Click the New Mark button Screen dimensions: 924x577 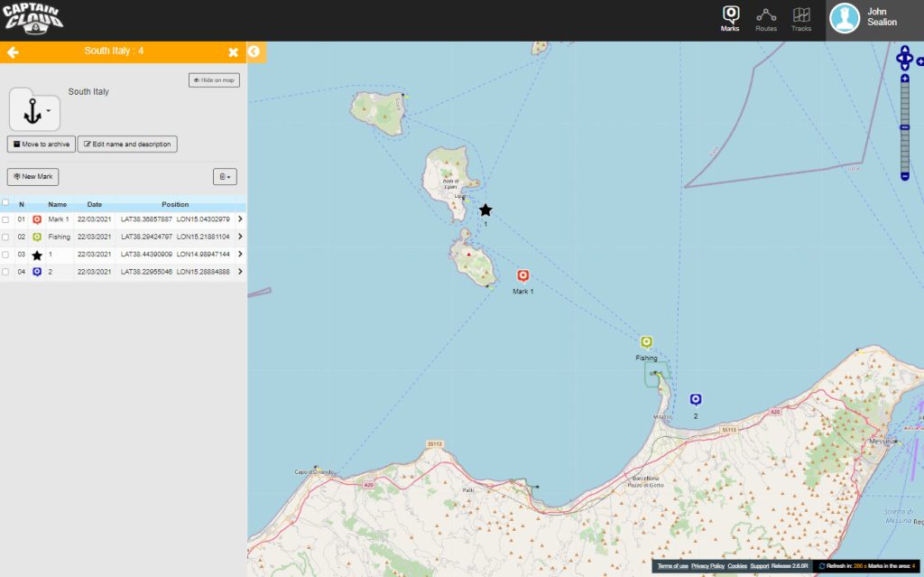[33, 176]
